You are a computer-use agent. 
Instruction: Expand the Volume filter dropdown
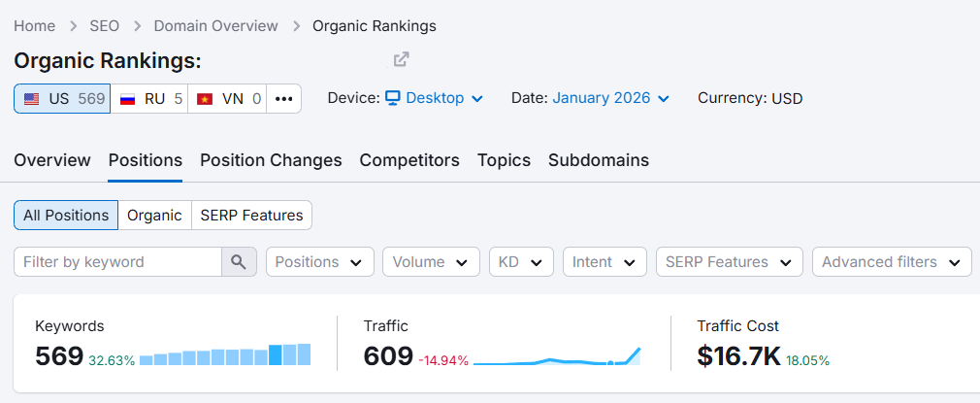tap(431, 261)
